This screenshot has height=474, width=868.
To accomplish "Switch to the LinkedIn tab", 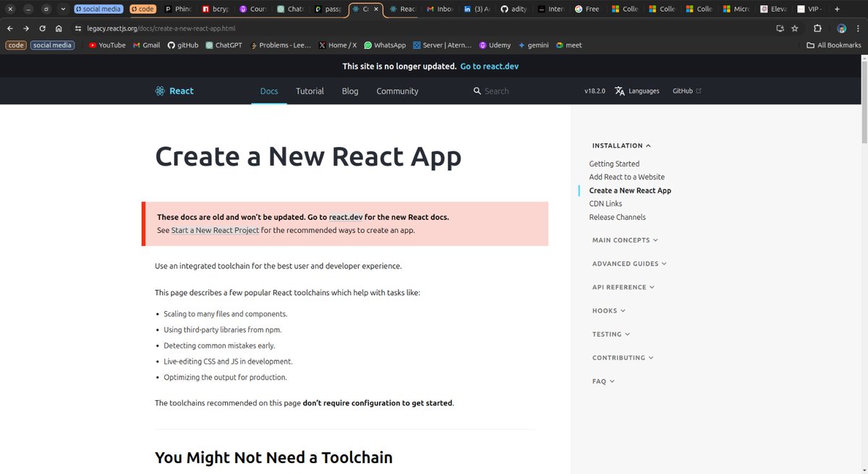I will pos(477,9).
